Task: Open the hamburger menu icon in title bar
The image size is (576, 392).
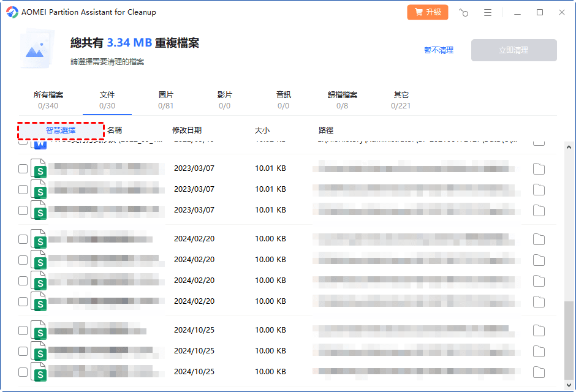Action: (x=488, y=12)
